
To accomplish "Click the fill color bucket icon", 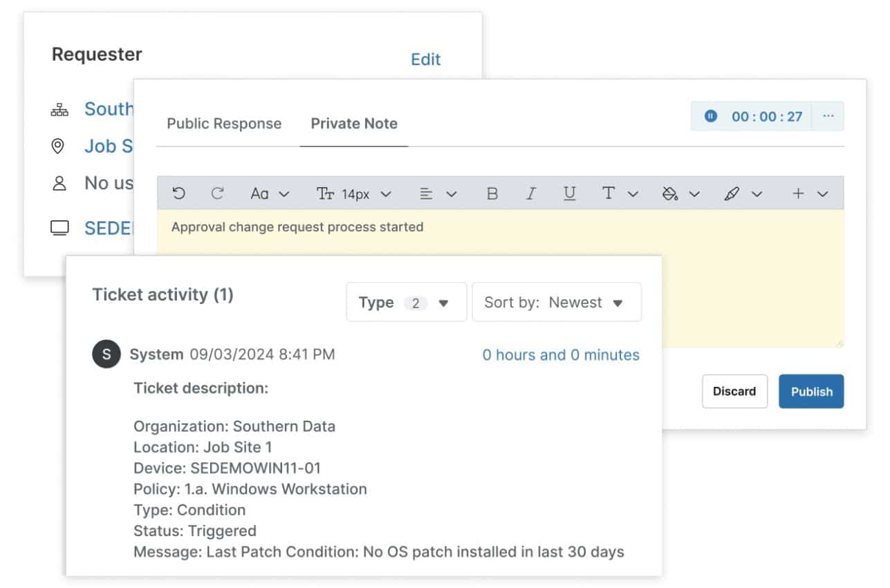I will click(670, 194).
